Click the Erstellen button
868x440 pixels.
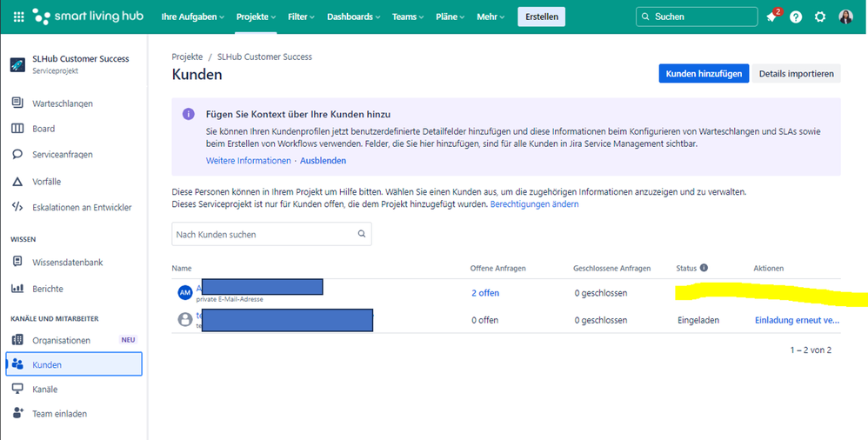click(541, 17)
